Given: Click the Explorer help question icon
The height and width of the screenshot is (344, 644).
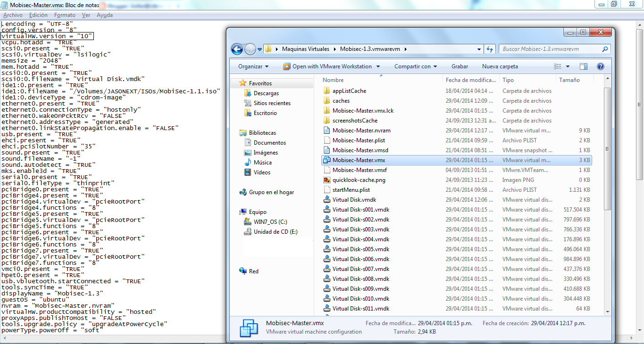Looking at the screenshot, I should pos(601,66).
